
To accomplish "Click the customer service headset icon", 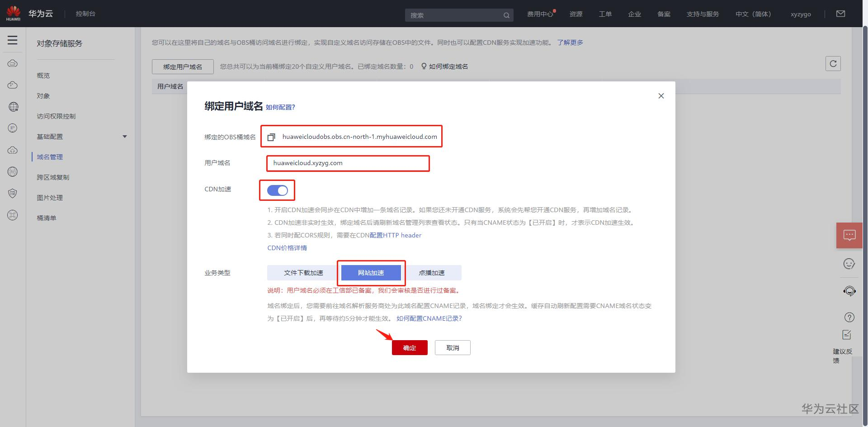I will pos(849,291).
